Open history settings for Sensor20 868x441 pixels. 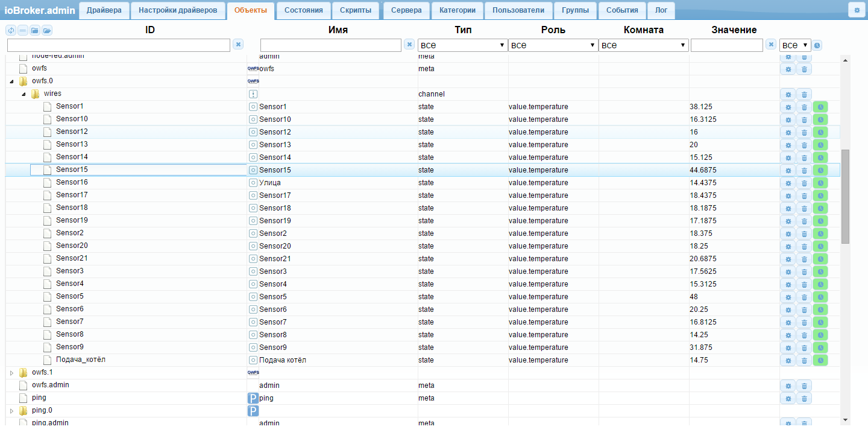(x=820, y=246)
